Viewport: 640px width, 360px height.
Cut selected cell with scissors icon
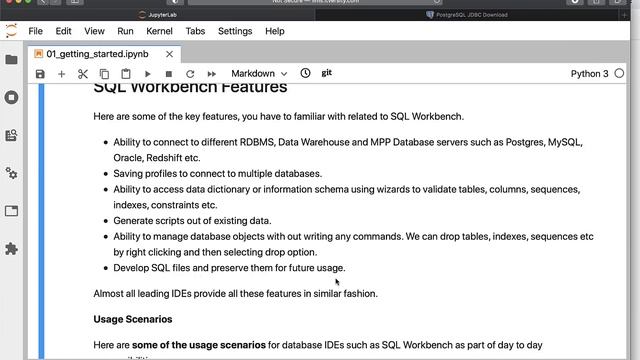83,74
